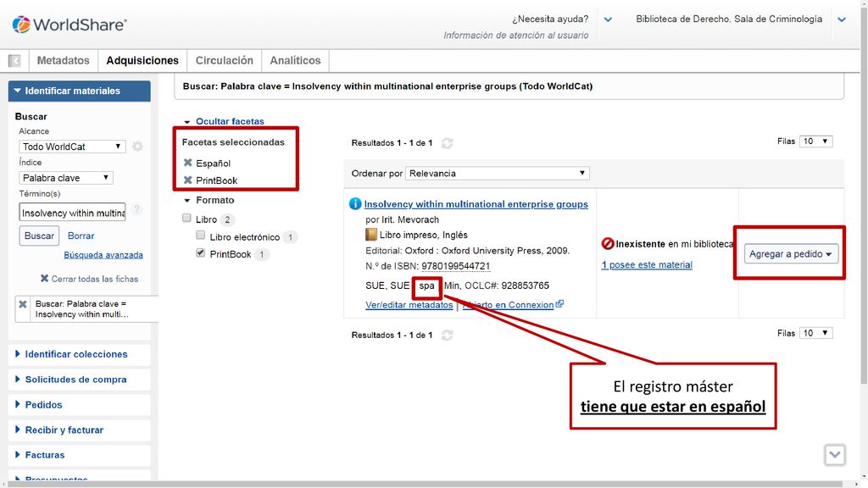Click Ocultar facetas
868x488 pixels.
point(230,121)
